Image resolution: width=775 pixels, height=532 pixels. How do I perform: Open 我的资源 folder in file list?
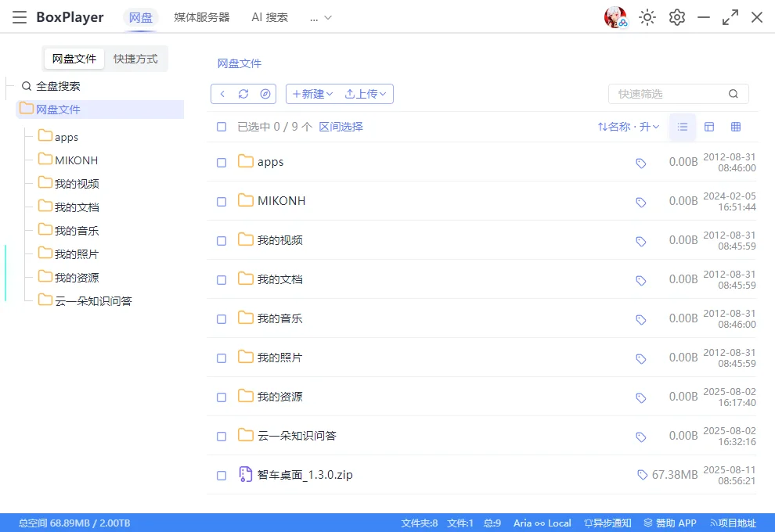click(x=279, y=397)
